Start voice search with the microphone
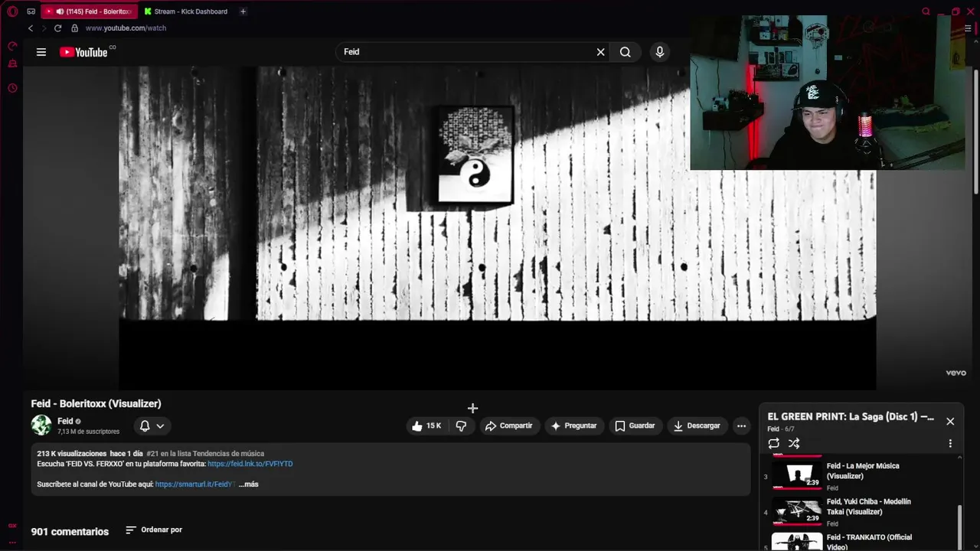The width and height of the screenshot is (980, 551). [660, 52]
